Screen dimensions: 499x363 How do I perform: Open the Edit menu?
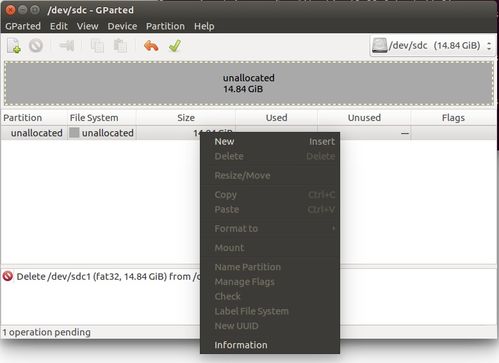[59, 26]
